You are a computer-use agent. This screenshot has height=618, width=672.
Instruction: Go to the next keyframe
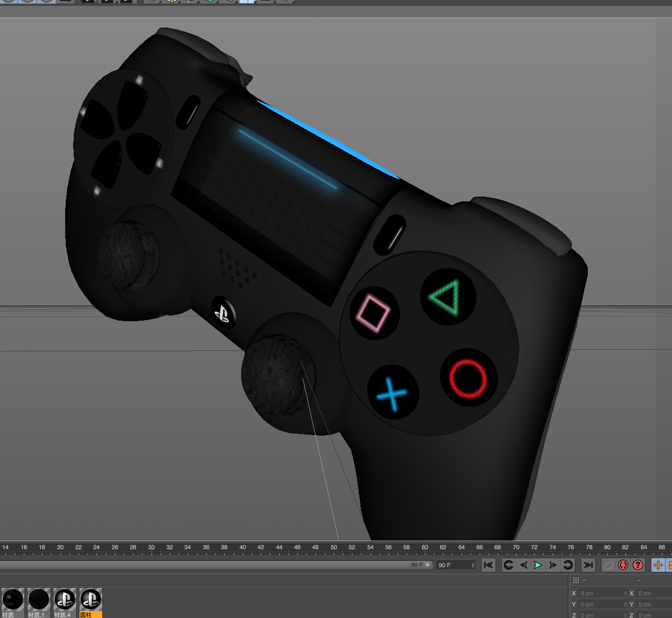point(568,565)
